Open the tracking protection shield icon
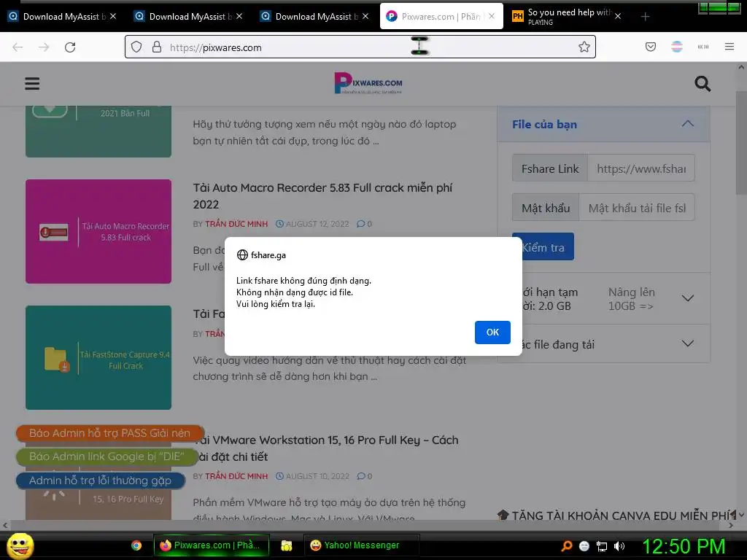747x560 pixels. [x=136, y=47]
